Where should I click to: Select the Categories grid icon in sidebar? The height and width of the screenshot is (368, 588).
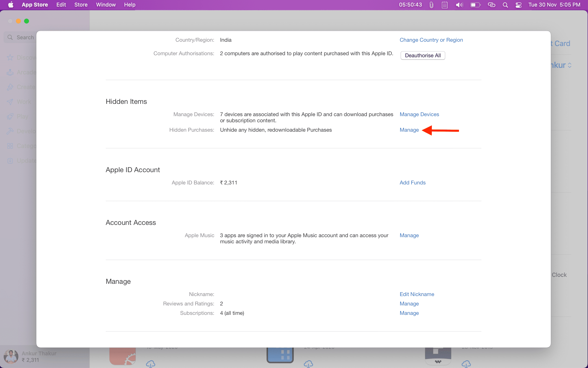tap(10, 146)
